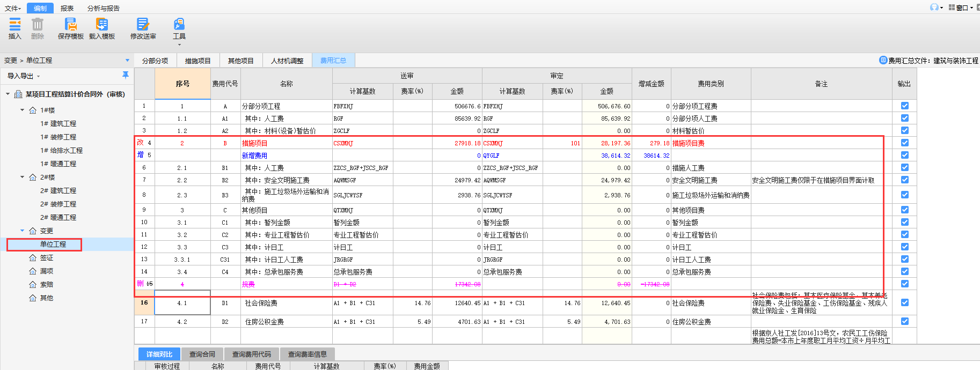The height and width of the screenshot is (370, 980).
Task: Open the 工具 tools icon menu
Action: [179, 24]
